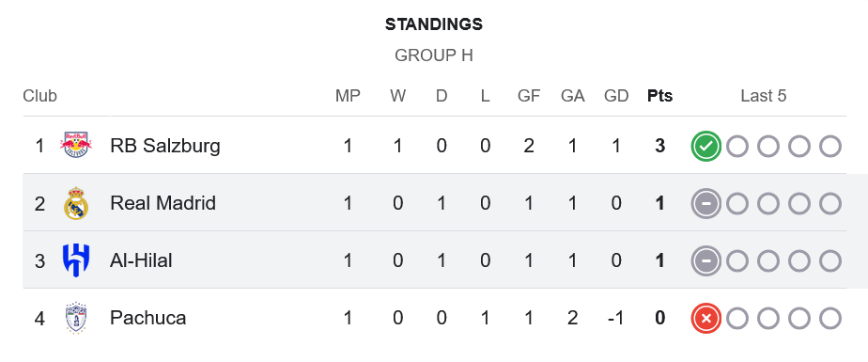Select Real Madrid's gray draw icon

tap(705, 204)
